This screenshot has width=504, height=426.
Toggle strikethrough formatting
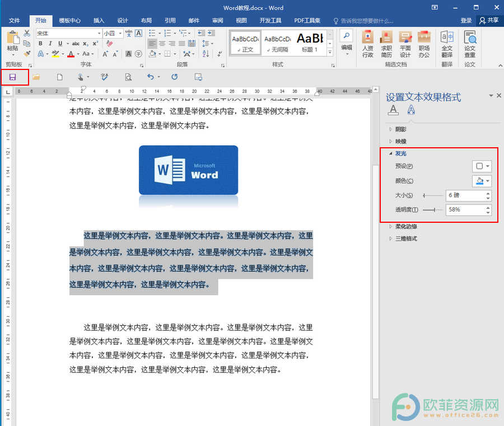tap(76, 43)
